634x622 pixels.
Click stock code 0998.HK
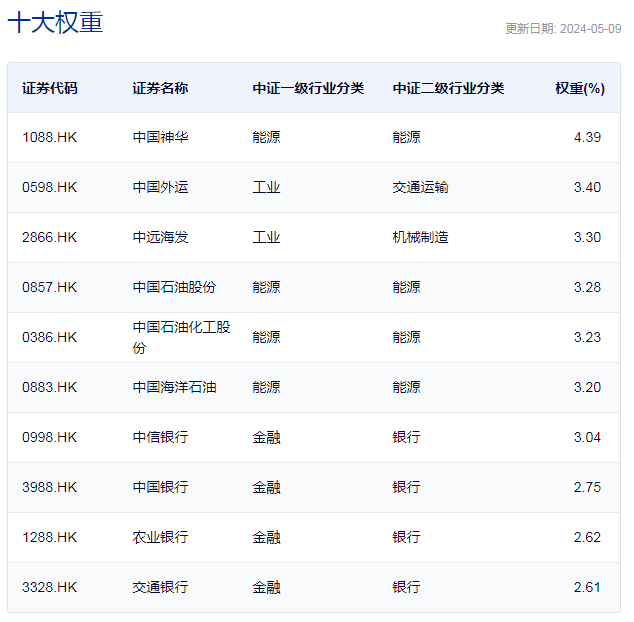click(49, 438)
